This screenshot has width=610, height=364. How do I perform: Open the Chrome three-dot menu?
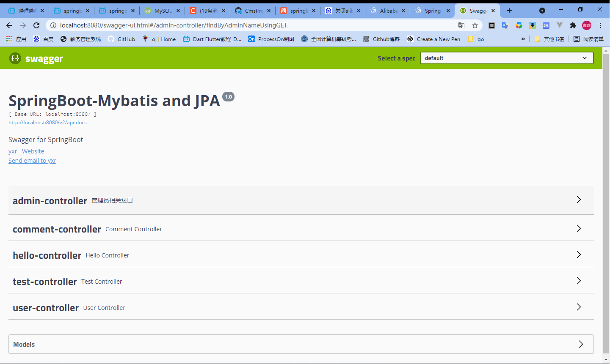click(600, 25)
